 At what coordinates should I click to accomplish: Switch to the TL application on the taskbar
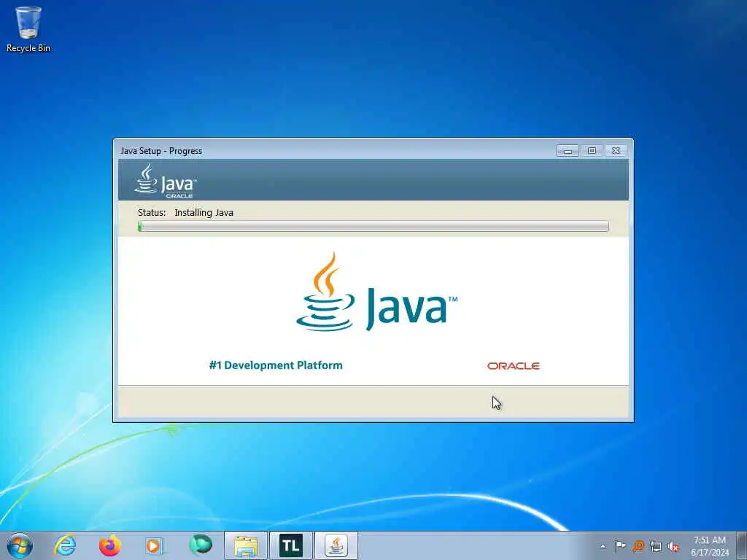tap(290, 545)
